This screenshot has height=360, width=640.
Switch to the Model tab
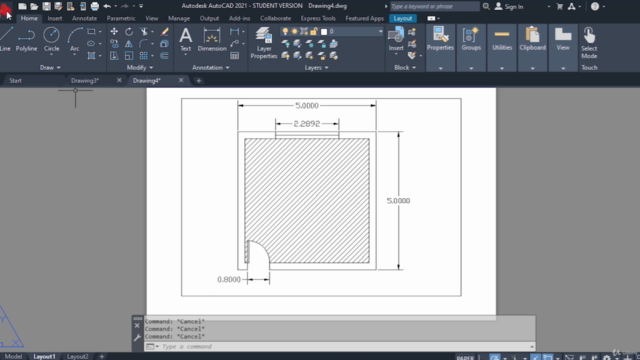point(13,356)
